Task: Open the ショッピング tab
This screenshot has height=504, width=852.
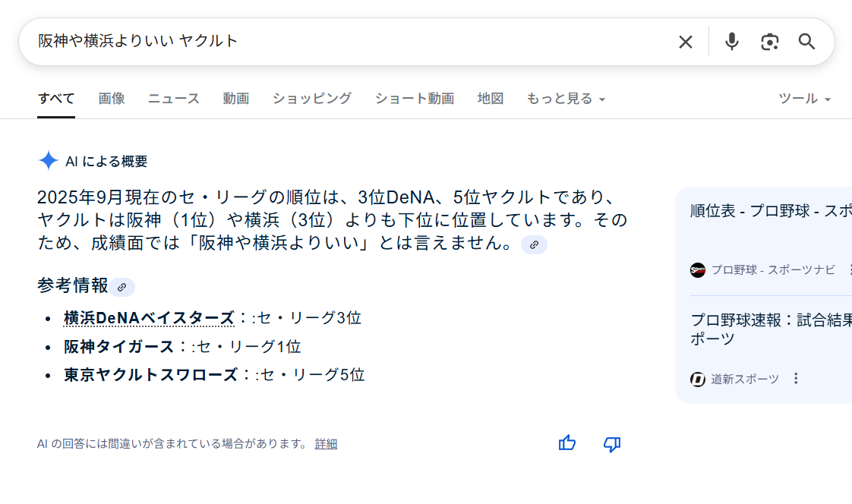Action: (x=312, y=99)
